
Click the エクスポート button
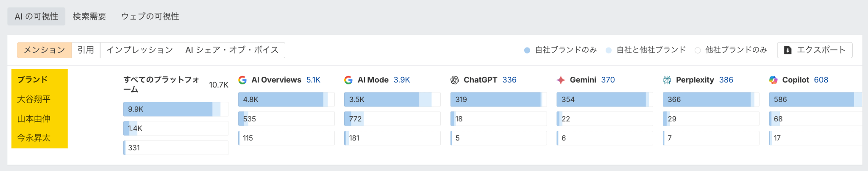tap(815, 50)
